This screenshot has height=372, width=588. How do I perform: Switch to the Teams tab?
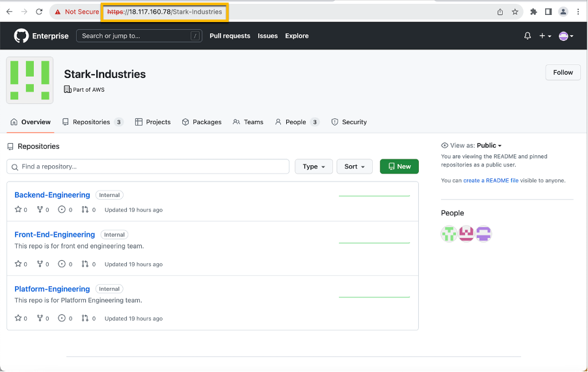[248, 122]
